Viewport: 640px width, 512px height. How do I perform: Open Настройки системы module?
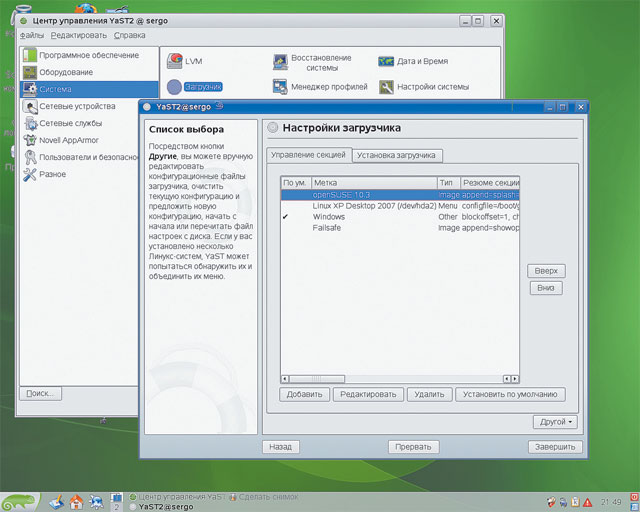pos(424,87)
